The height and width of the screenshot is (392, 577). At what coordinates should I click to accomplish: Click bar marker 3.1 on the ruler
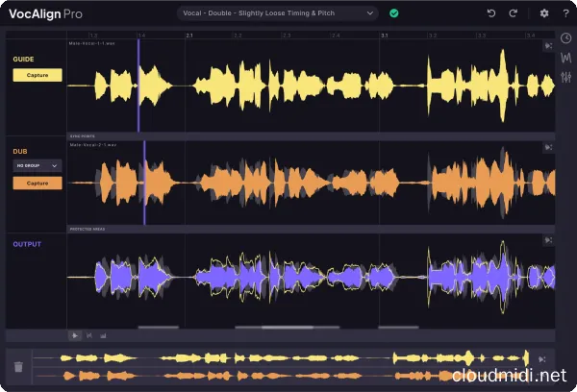pyautogui.click(x=384, y=36)
